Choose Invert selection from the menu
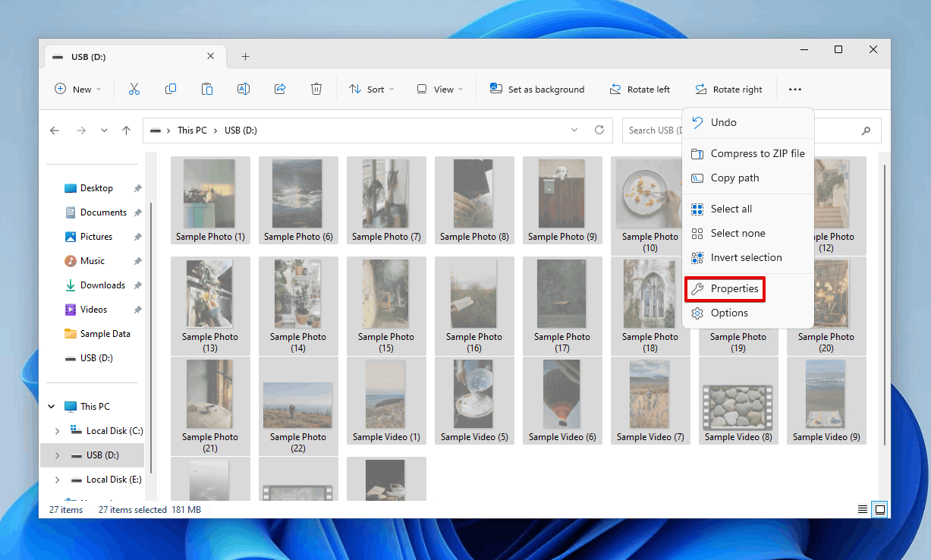This screenshot has height=560, width=931. click(748, 257)
